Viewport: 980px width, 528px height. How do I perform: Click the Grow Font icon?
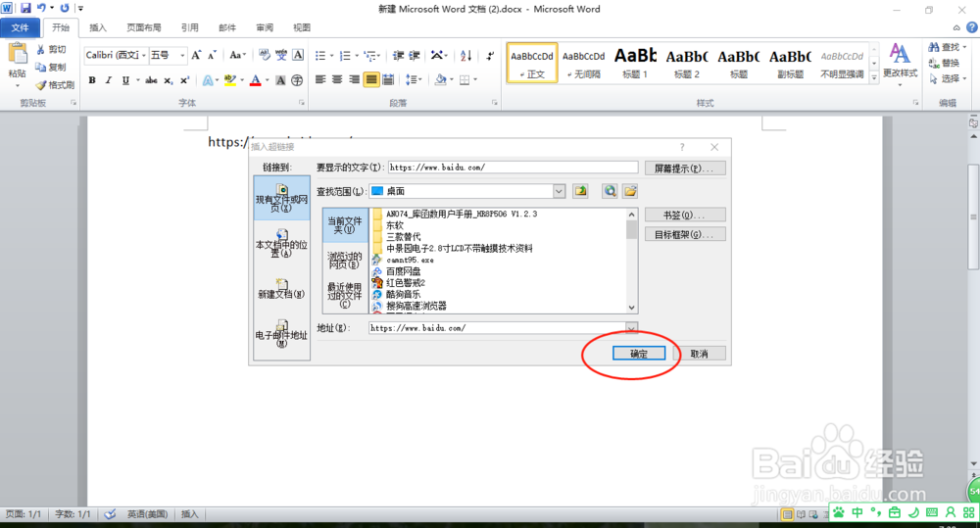pos(196,55)
